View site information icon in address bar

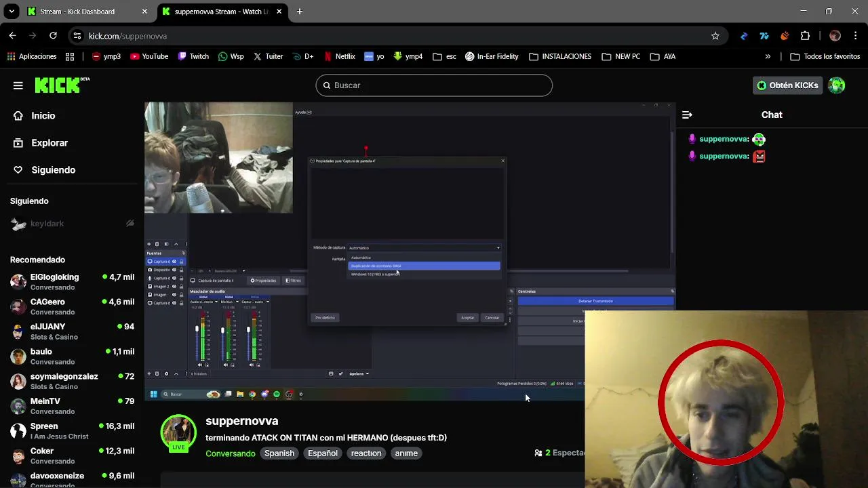click(77, 36)
